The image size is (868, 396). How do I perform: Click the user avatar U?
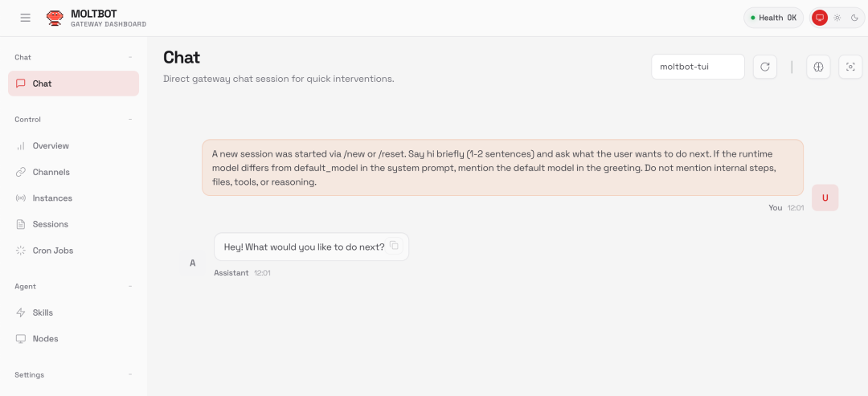coord(825,198)
